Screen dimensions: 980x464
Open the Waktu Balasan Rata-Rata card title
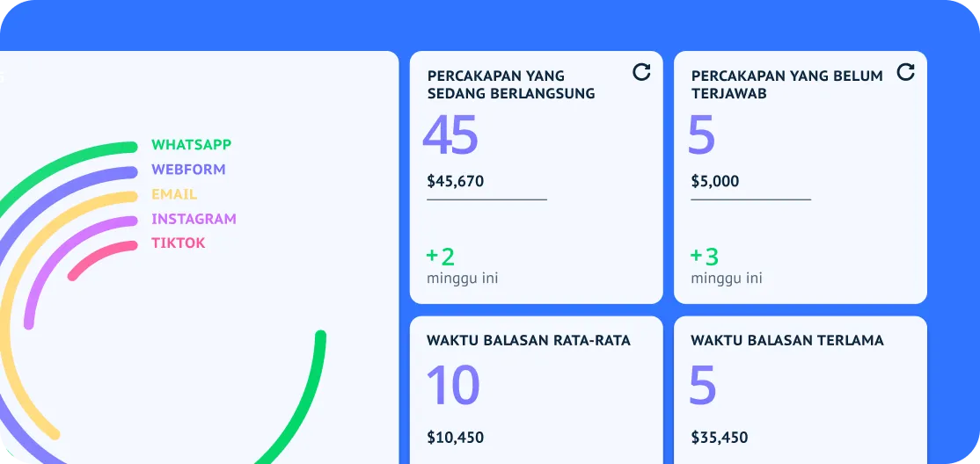(x=528, y=340)
